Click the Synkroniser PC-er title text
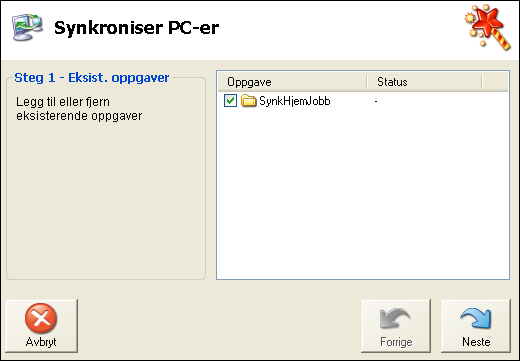 point(136,28)
